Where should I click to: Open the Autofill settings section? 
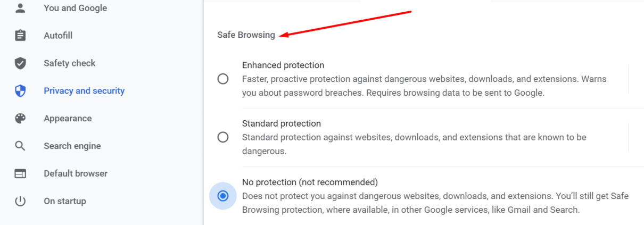coord(58,36)
